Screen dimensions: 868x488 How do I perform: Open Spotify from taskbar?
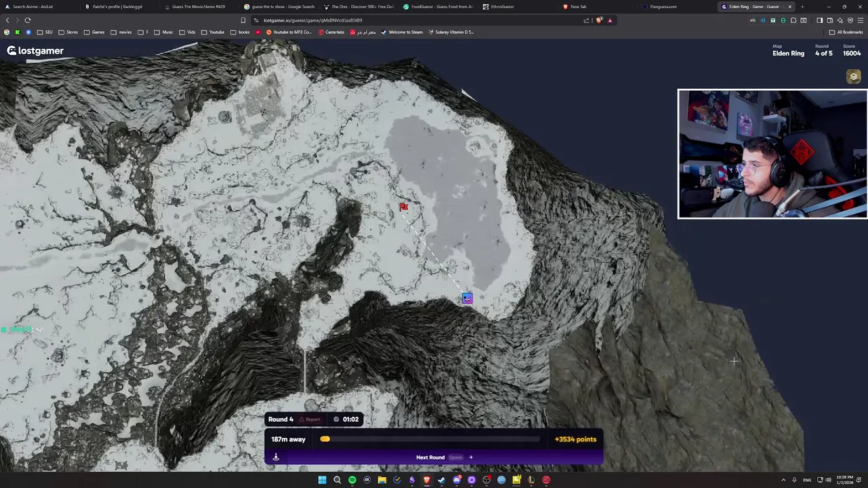click(352, 480)
